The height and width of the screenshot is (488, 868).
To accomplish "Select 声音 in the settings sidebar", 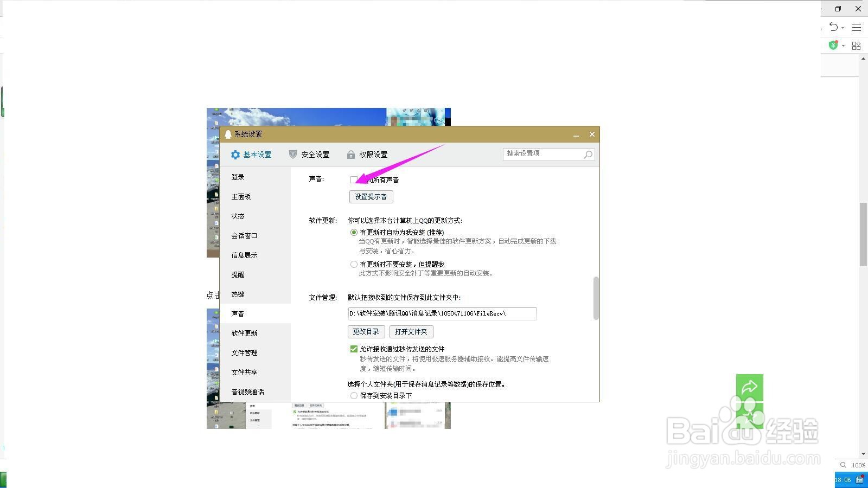I will click(x=256, y=314).
